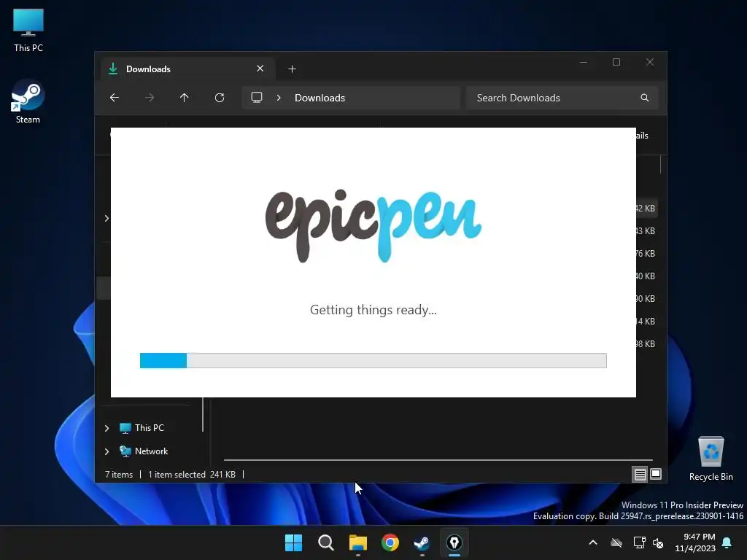Click the search magnifier icon in Explorer

pos(645,98)
